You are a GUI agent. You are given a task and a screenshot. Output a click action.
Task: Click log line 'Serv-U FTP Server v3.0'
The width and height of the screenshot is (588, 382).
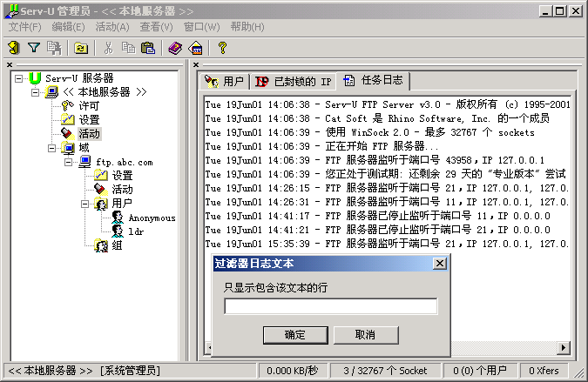pos(388,104)
